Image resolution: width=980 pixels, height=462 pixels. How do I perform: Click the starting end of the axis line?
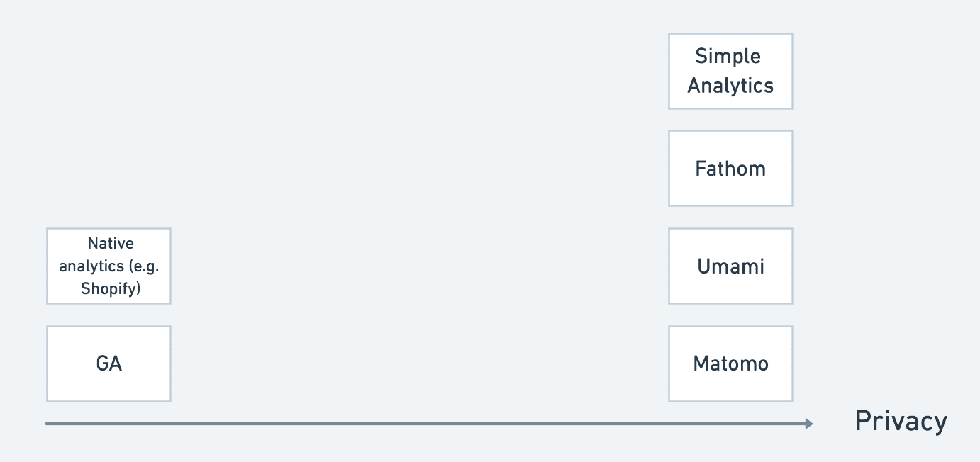coord(48,424)
